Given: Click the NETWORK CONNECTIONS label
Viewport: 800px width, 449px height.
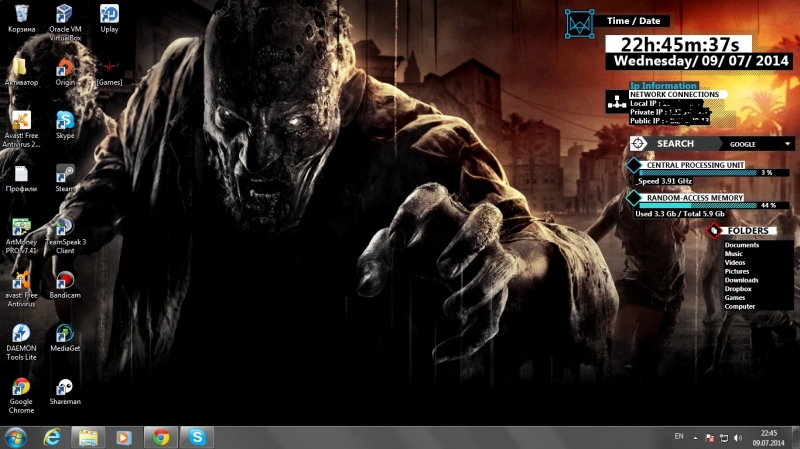Looking at the screenshot, I should point(674,94).
